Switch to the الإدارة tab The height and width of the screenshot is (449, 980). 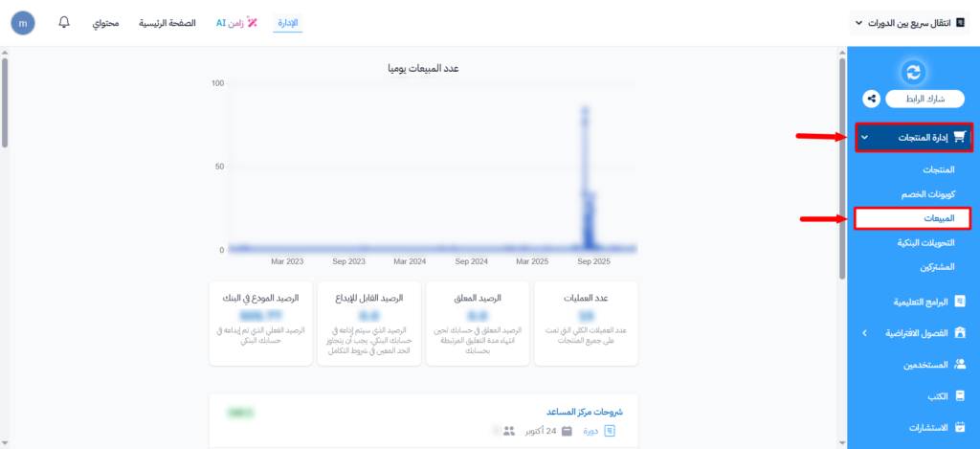288,22
